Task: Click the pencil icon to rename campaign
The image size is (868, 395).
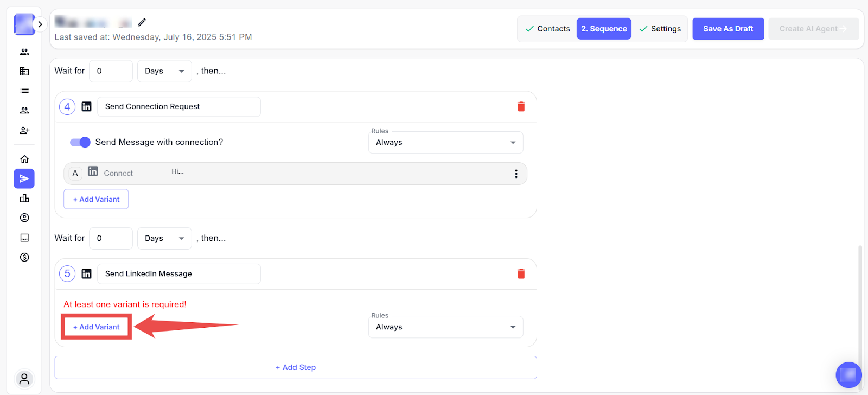Action: 142,22
